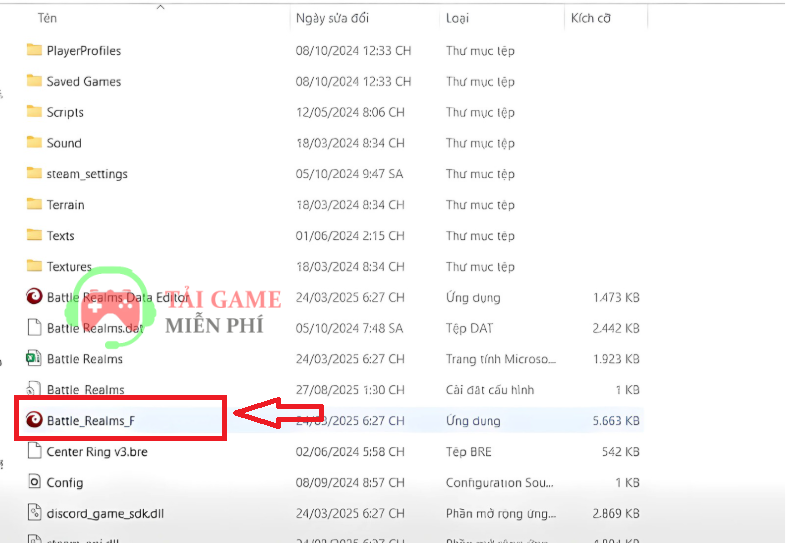Select the Textures folder name
789x543 pixels.
pyautogui.click(x=69, y=267)
